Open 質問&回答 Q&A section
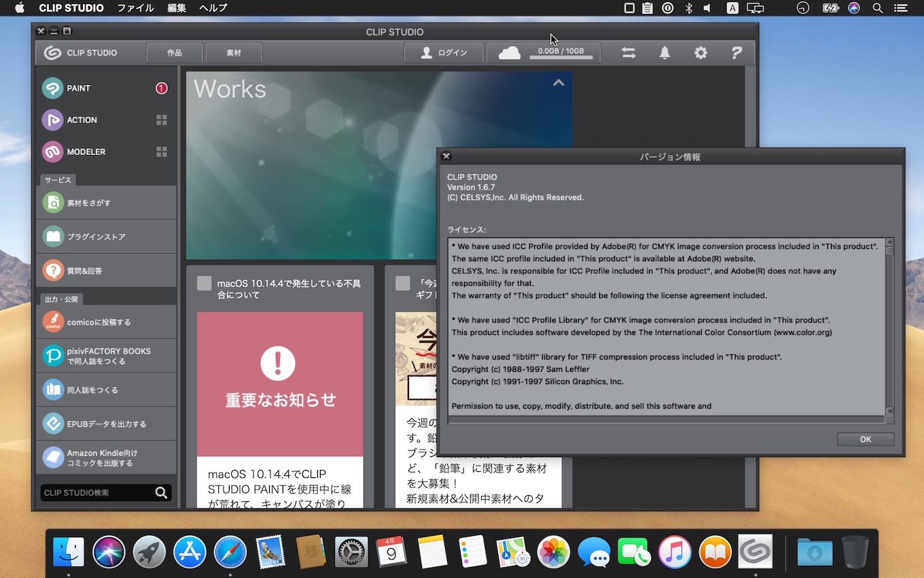This screenshot has width=924, height=578. point(105,271)
